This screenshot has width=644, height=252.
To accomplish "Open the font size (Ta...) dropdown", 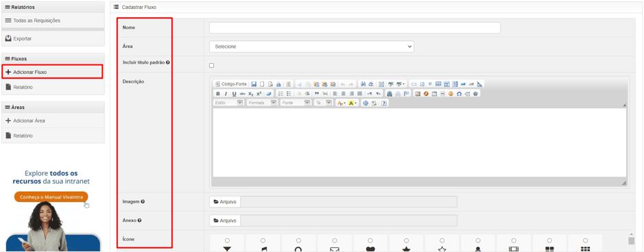I will [324, 103].
